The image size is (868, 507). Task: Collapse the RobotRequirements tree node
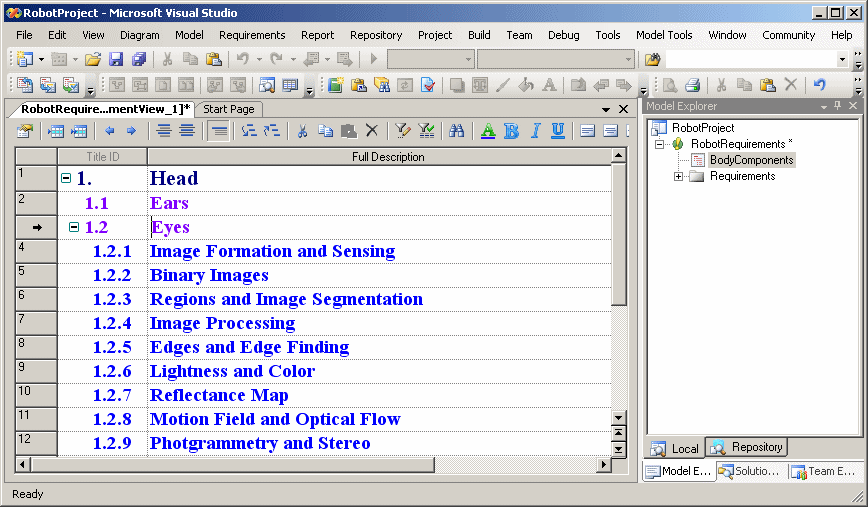(x=659, y=144)
